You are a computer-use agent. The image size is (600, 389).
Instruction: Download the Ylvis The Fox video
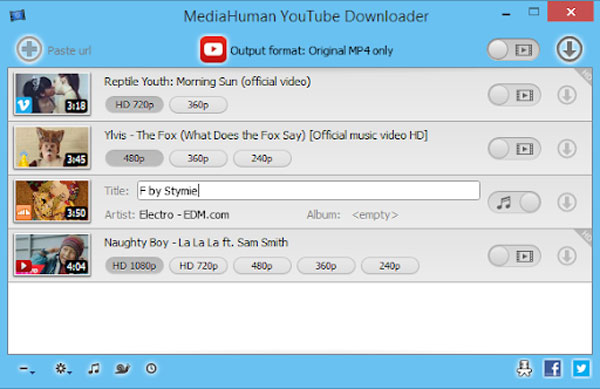567,148
